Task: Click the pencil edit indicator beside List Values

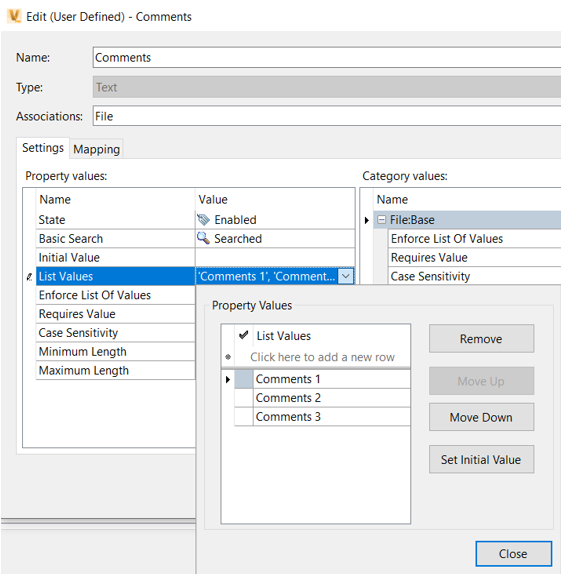Action: (29, 277)
